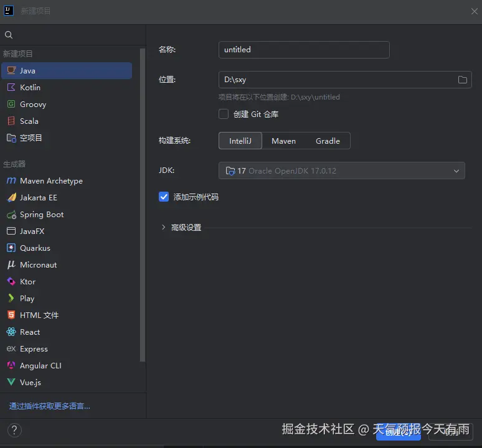Choose the Kotlin language icon

[11, 87]
